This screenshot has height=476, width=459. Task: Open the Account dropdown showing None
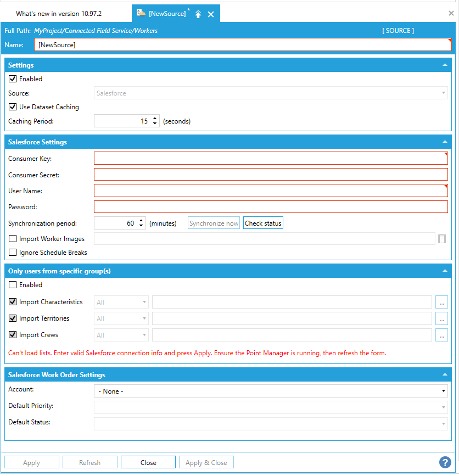271,391
